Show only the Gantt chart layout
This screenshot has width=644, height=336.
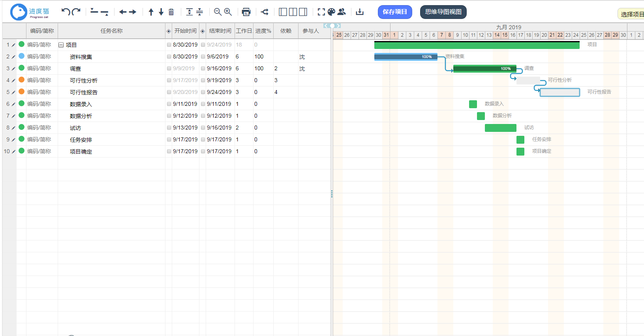pos(303,12)
